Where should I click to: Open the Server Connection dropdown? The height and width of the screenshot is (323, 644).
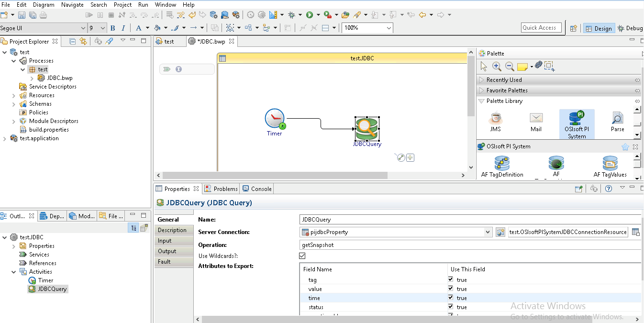click(x=488, y=232)
